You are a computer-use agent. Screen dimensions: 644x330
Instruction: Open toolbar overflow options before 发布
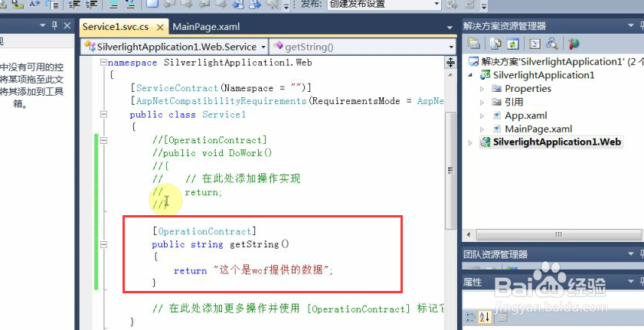[x=286, y=5]
